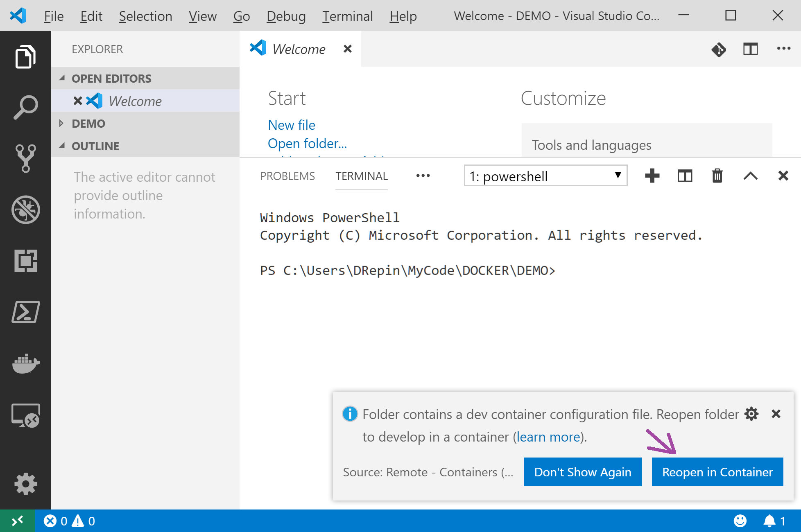The width and height of the screenshot is (801, 532).
Task: Open the PowerShell view in activity bar
Action: [x=25, y=312]
